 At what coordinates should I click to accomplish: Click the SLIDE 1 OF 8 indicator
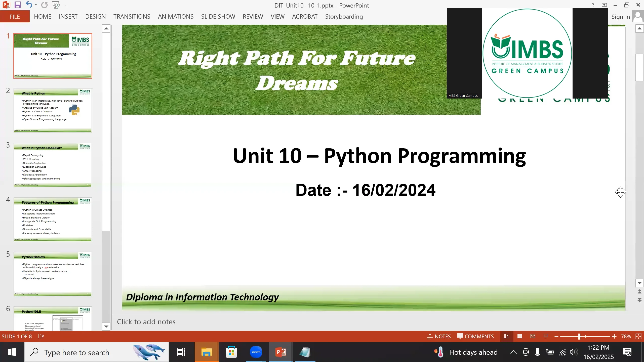pos(17,336)
